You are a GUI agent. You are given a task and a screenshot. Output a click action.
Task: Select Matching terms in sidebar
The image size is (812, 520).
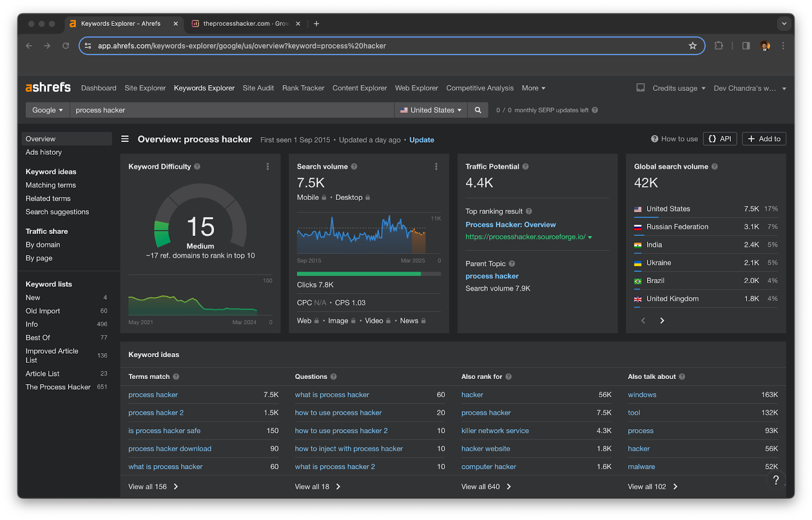pyautogui.click(x=51, y=185)
